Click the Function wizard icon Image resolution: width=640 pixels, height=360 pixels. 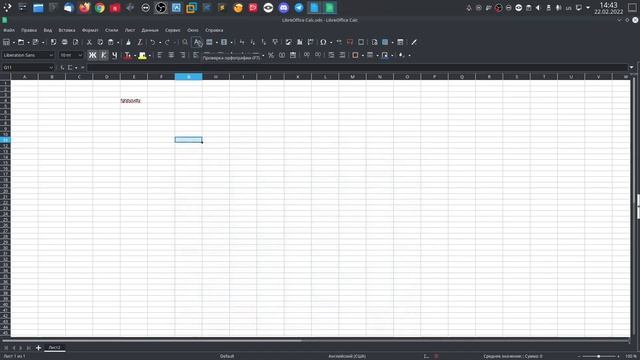tap(62, 67)
